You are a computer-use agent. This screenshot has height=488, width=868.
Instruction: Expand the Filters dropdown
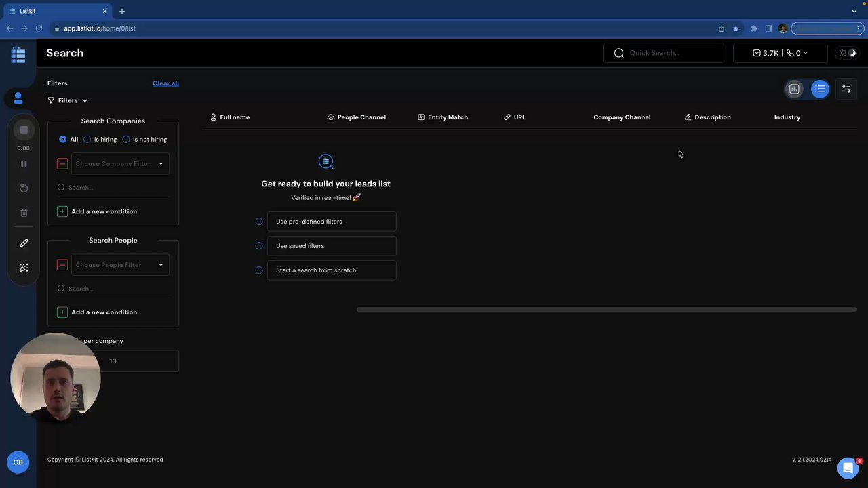[x=68, y=100]
